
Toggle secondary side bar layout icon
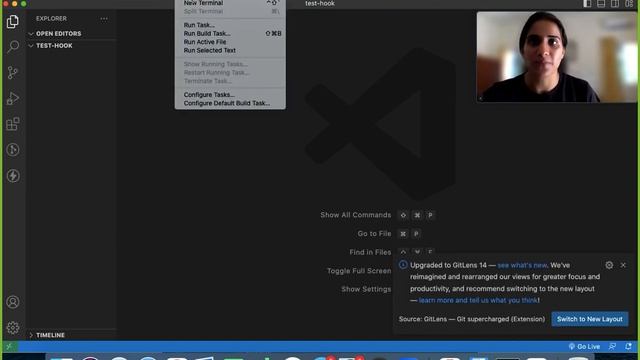click(615, 4)
